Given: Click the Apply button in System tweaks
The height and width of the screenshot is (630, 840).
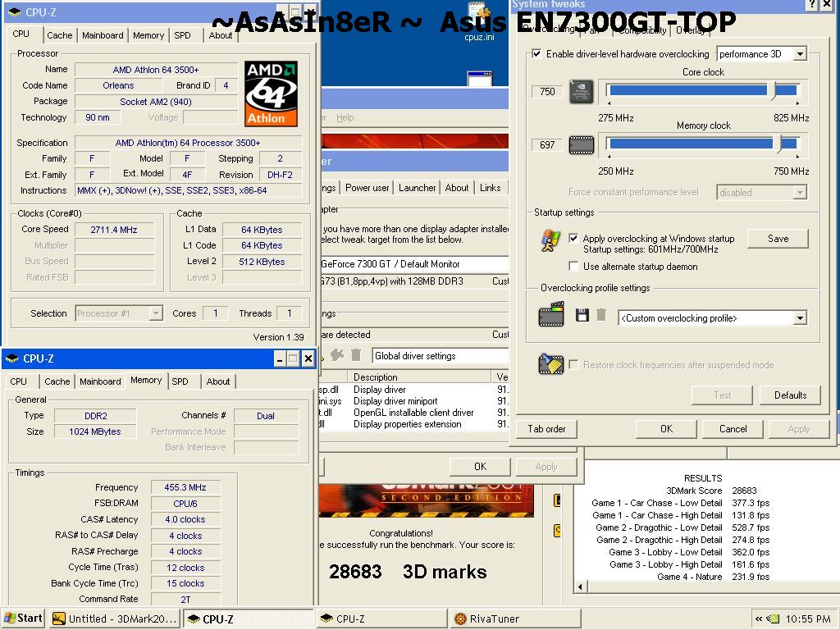Looking at the screenshot, I should 799,429.
